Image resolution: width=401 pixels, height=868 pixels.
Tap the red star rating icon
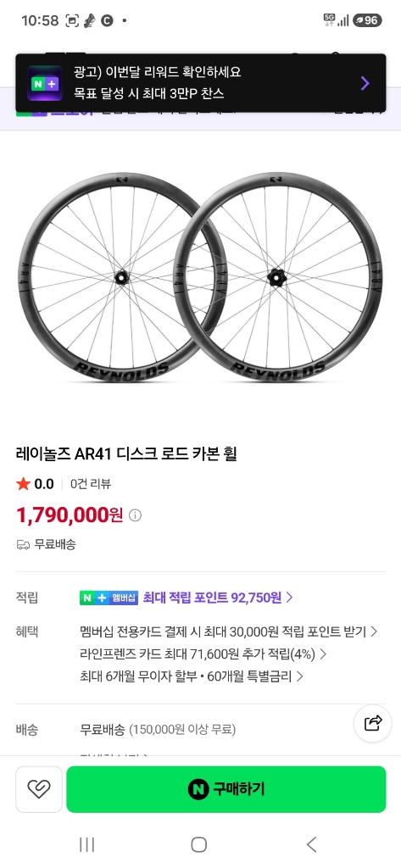pos(23,484)
